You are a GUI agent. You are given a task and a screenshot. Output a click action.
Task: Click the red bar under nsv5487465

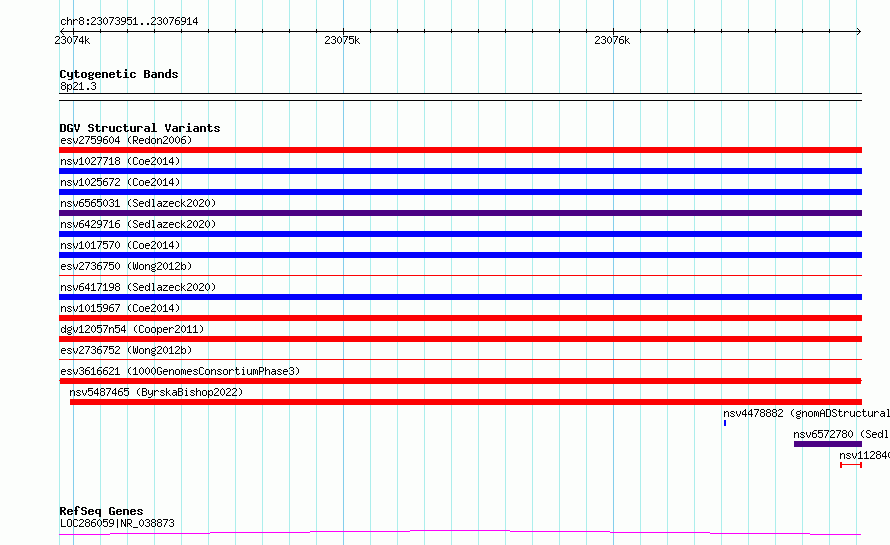466,402
